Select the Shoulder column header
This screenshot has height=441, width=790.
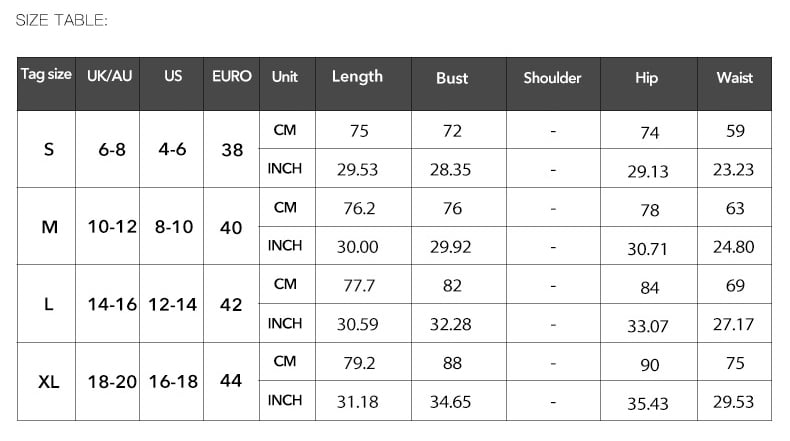tap(552, 78)
